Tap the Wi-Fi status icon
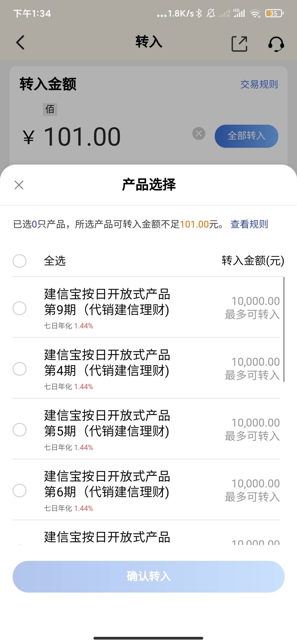Image resolution: width=297 pixels, height=644 pixels. coord(255,13)
